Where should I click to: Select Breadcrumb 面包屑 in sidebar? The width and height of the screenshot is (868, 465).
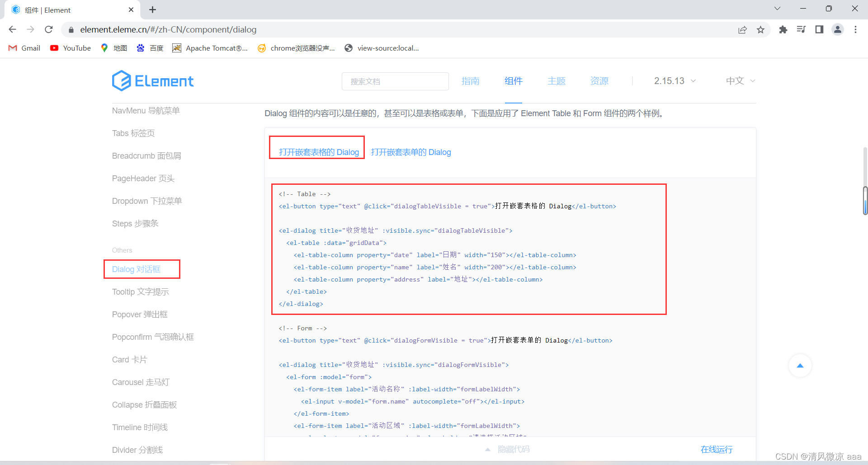pyautogui.click(x=146, y=156)
